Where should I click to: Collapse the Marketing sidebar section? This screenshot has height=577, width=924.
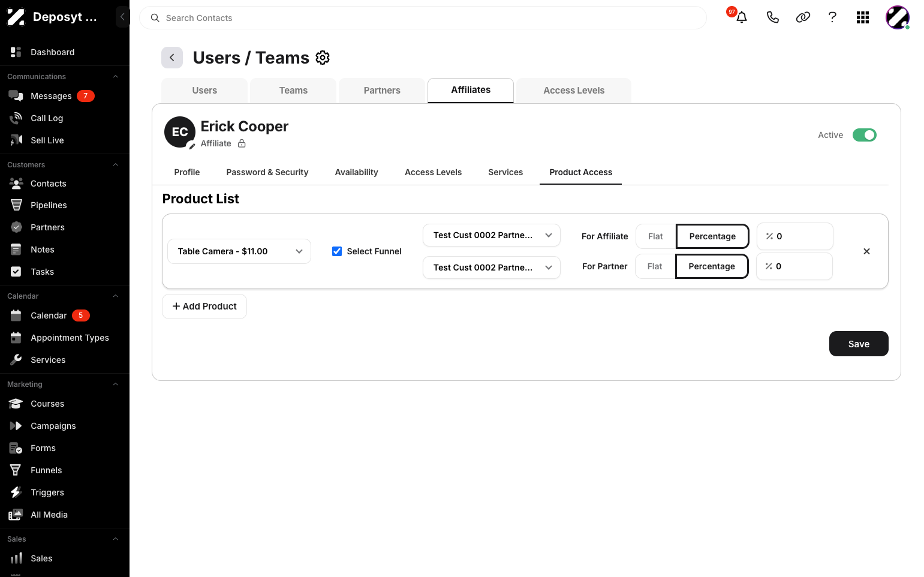[116, 384]
